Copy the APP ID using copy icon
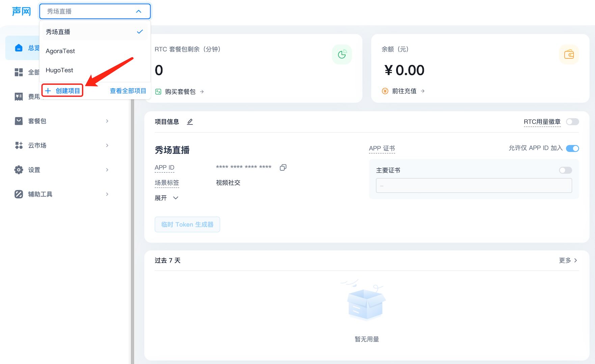595x364 pixels. (x=283, y=168)
